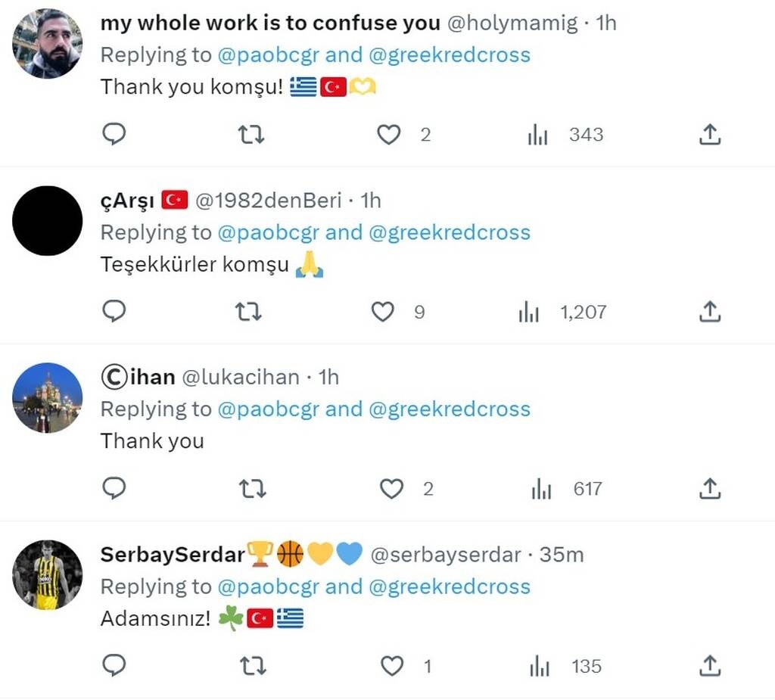Retweet holymamig's 'Thank you komşu!' tweet
This screenshot has width=775, height=700.
(x=252, y=135)
